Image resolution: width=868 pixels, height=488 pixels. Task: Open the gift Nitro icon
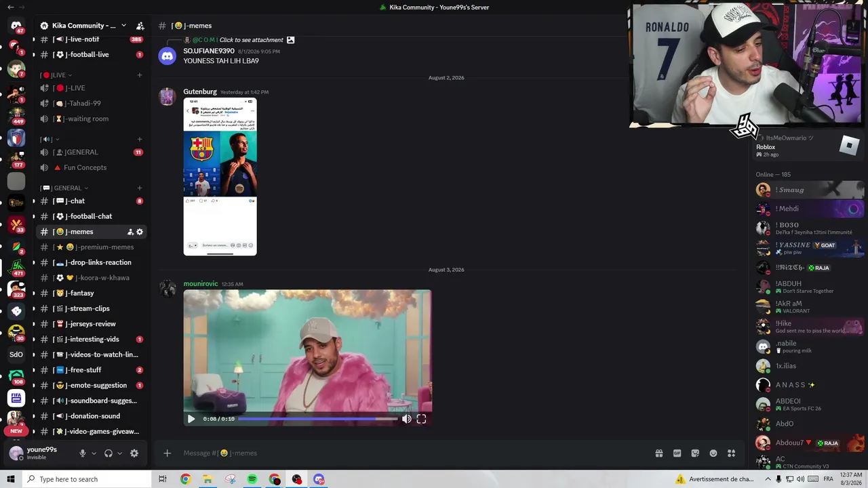click(x=658, y=453)
